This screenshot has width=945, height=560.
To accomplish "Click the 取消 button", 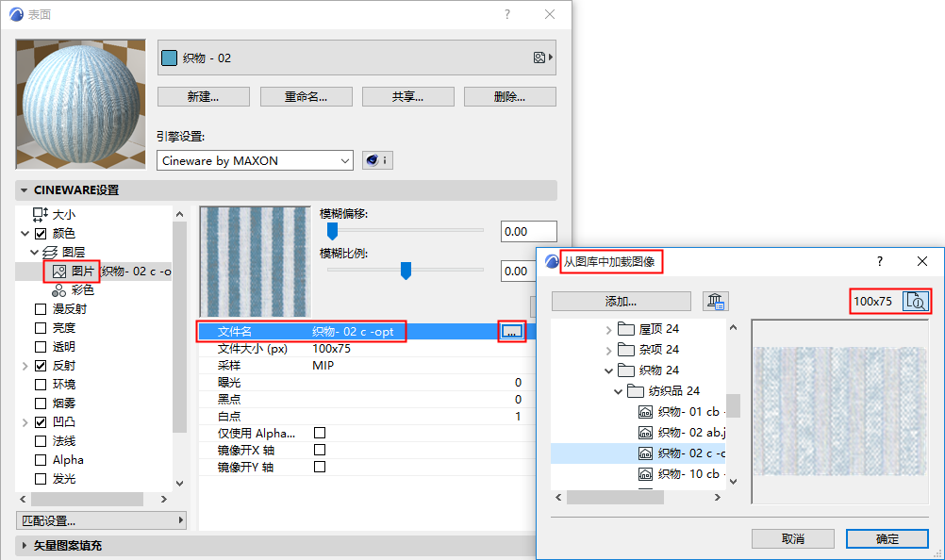I will pos(793,539).
